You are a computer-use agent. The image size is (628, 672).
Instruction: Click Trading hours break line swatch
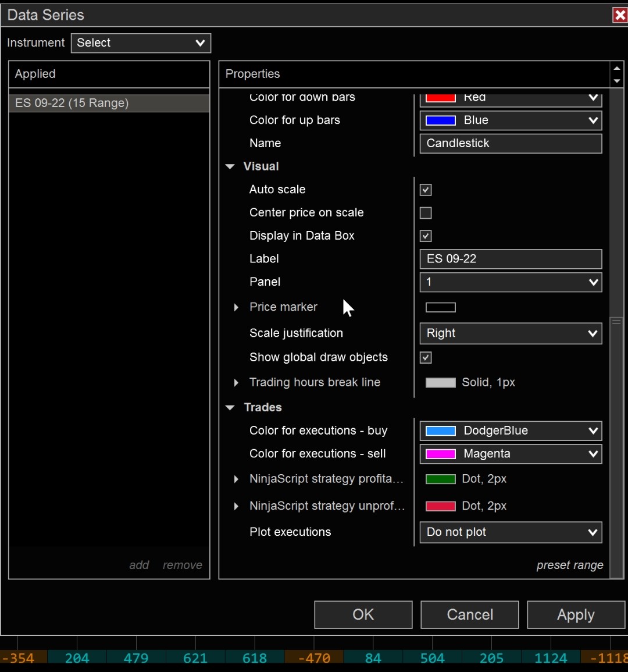tap(440, 383)
